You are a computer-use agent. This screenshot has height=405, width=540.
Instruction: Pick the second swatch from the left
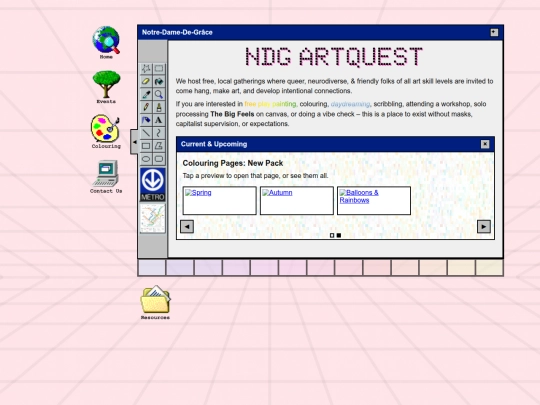(x=180, y=268)
